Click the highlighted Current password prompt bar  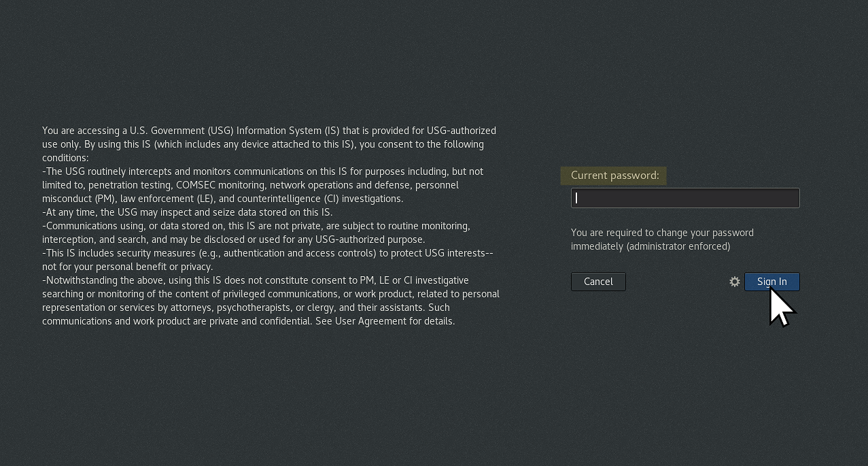(614, 176)
